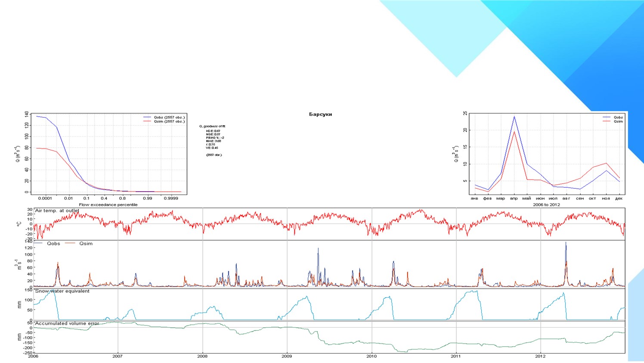Viewport: 644px width, 363px height.
Task: Click the chart title Барсуки
Action: 320,114
